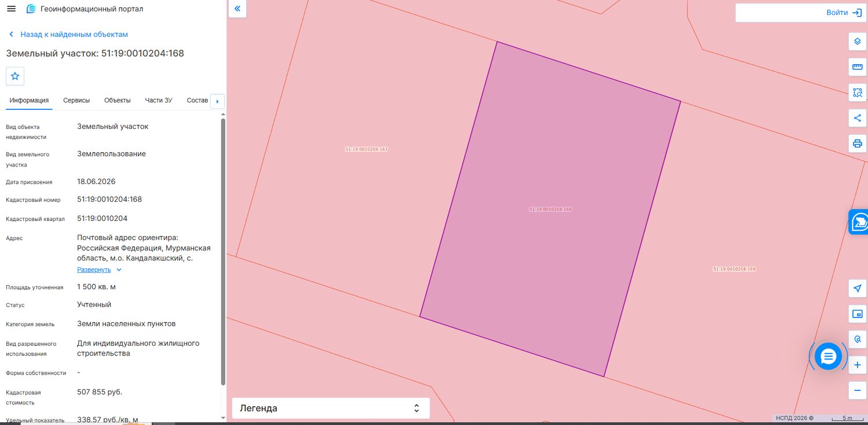Viewport: 868px width, 425px height.
Task: Open the Объекты tab
Action: (117, 100)
